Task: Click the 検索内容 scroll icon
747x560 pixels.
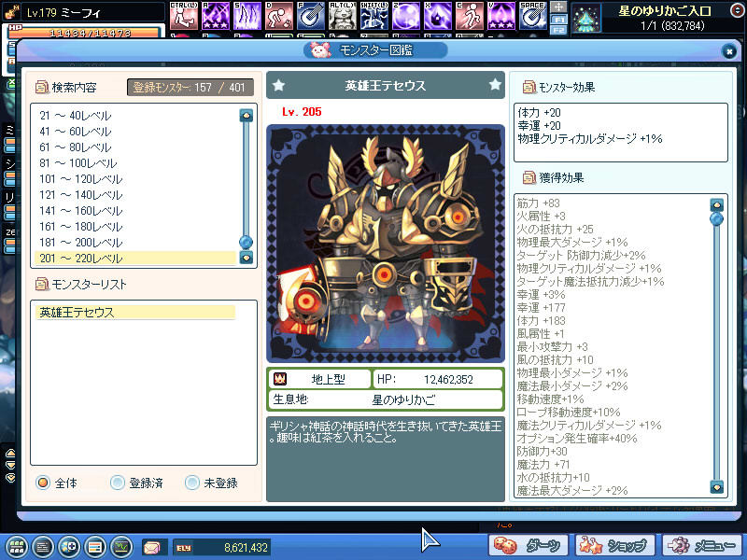Action: (42, 87)
